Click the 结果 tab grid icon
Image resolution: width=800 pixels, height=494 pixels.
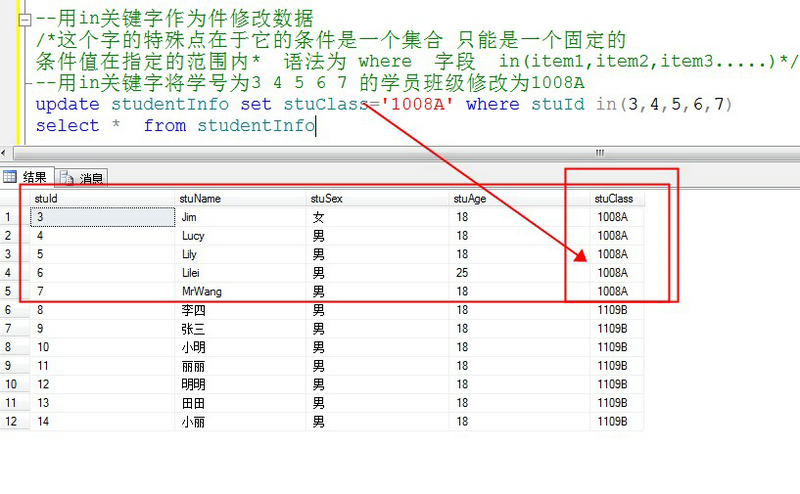10,177
